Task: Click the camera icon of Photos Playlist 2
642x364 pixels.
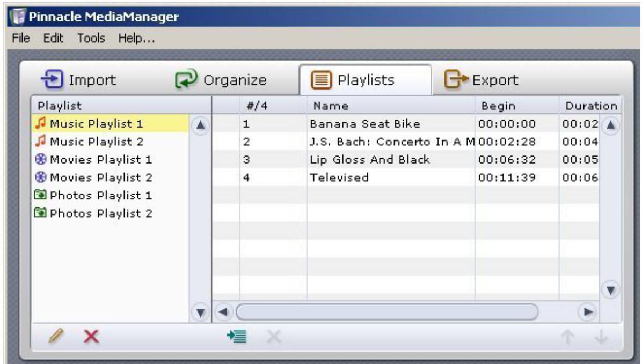Action: [x=40, y=213]
